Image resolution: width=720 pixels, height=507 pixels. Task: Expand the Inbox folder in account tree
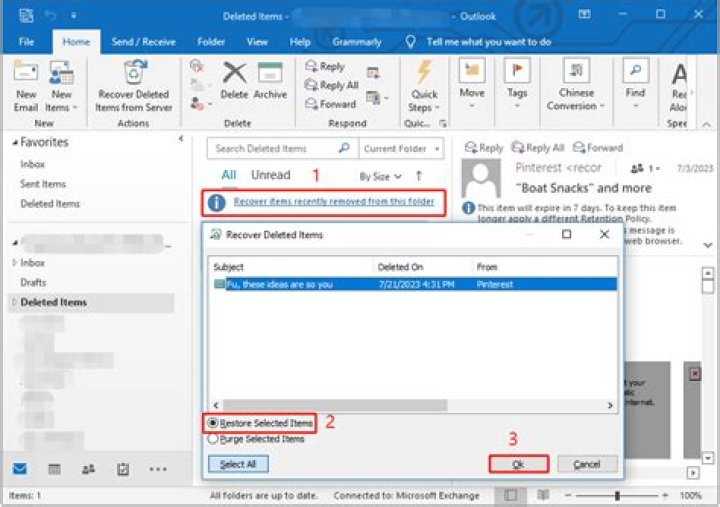tap(15, 263)
